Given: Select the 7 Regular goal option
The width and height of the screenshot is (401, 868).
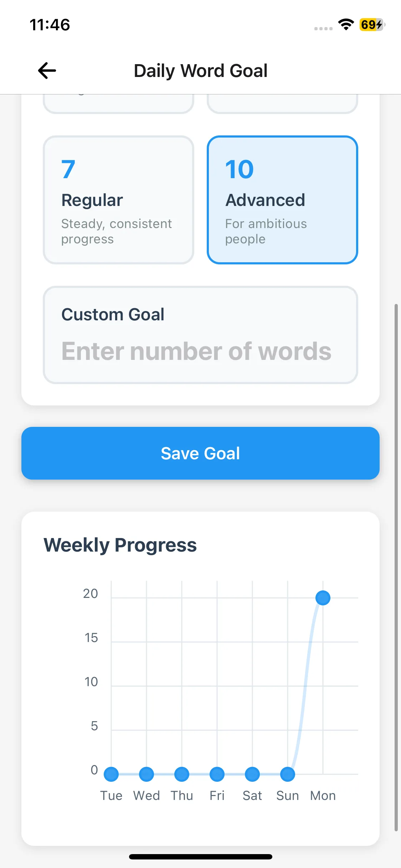Looking at the screenshot, I should (118, 200).
